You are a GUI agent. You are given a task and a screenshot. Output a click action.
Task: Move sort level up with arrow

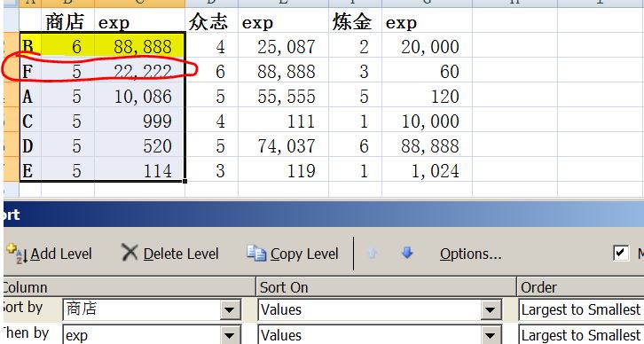pos(372,254)
